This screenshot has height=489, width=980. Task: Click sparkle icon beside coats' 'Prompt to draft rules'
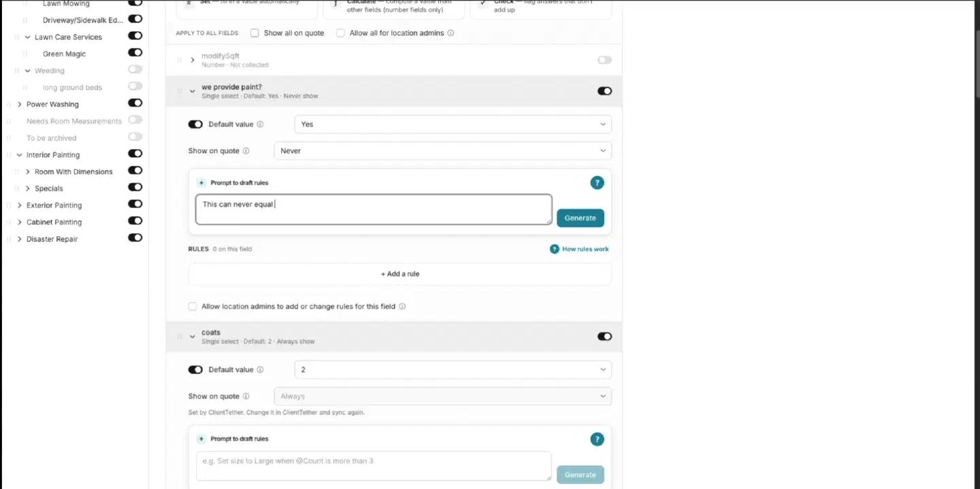(201, 439)
